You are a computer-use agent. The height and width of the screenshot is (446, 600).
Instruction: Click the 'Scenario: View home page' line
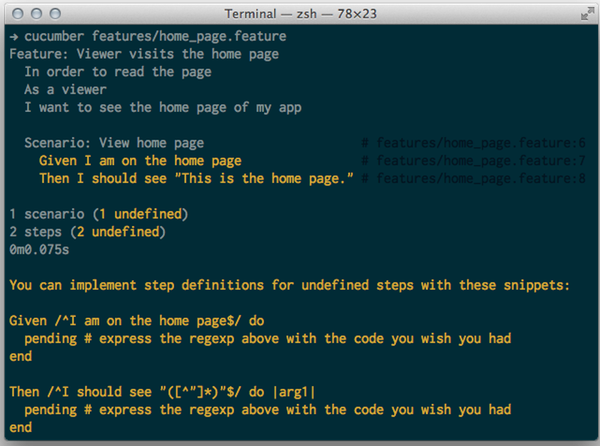pos(114,143)
